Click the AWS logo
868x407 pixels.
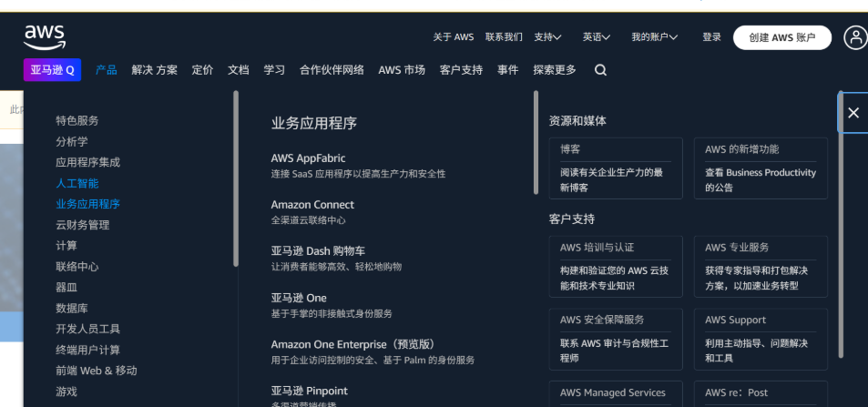[x=45, y=37]
